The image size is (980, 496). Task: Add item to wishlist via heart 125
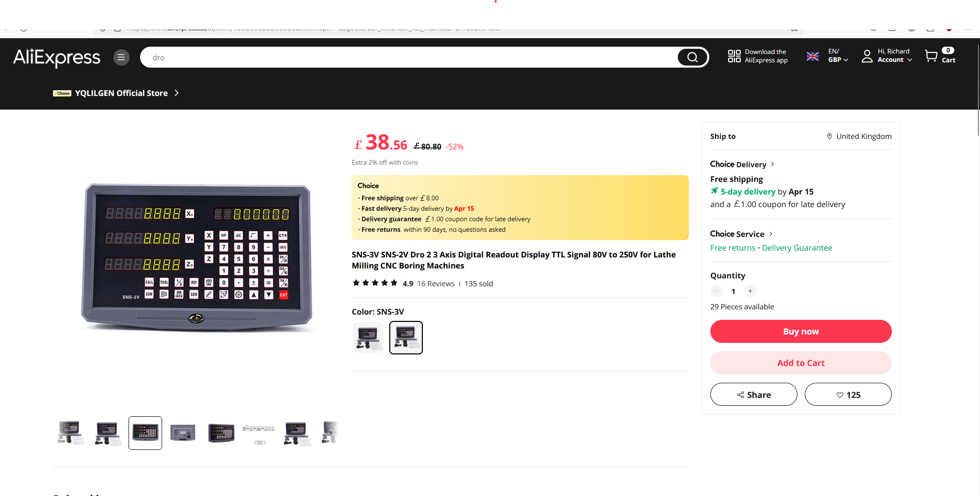click(x=848, y=394)
